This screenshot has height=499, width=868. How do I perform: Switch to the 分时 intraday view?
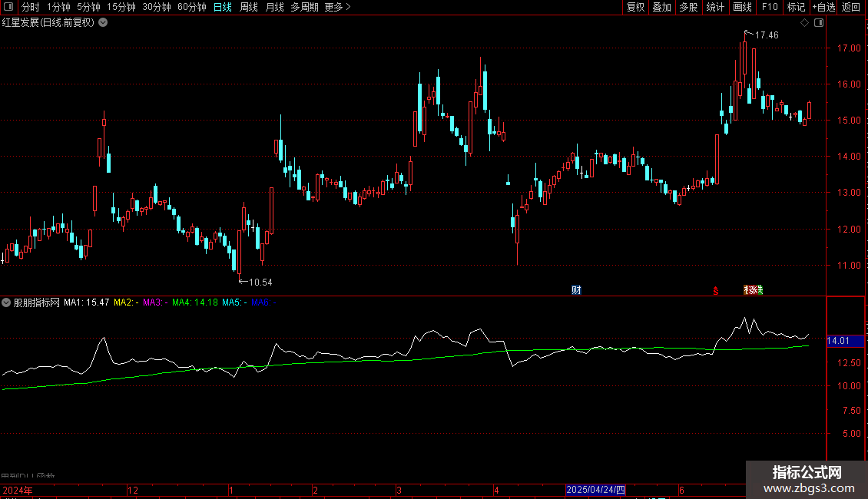point(31,7)
